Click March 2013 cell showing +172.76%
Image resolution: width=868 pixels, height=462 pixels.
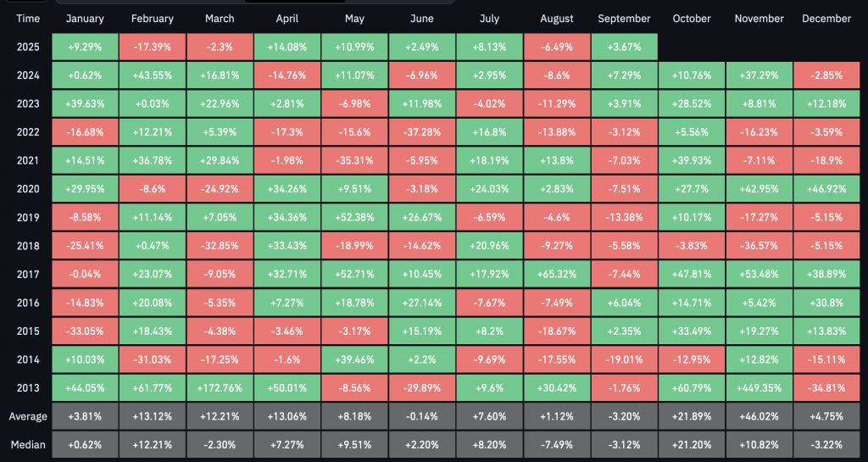[x=220, y=389]
